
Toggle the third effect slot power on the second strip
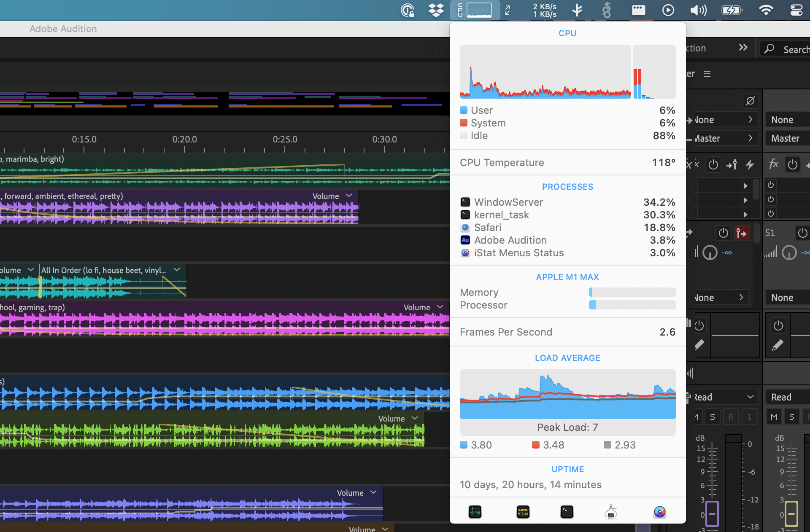[771, 214]
